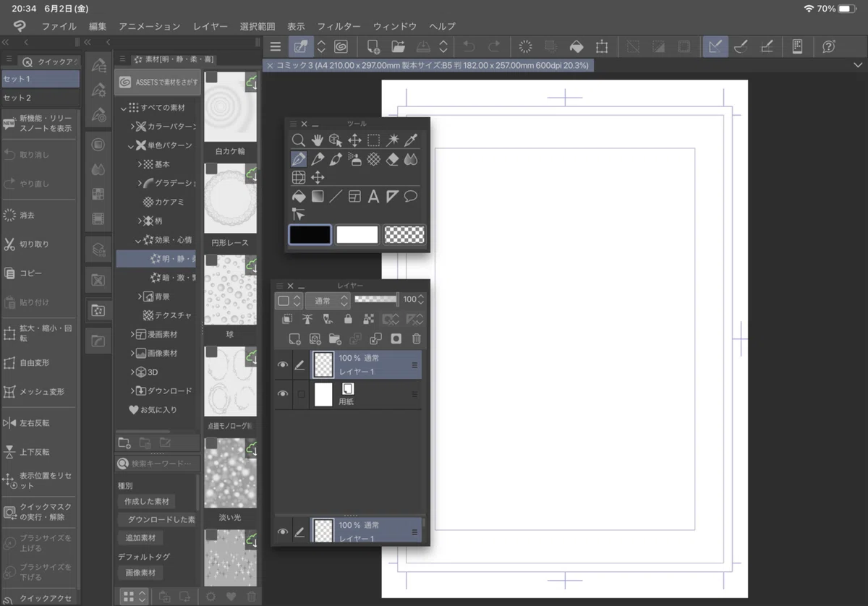Screen dimensions: 868x606
Task: Select the rectangular Selection marquee tool
Action: click(373, 140)
